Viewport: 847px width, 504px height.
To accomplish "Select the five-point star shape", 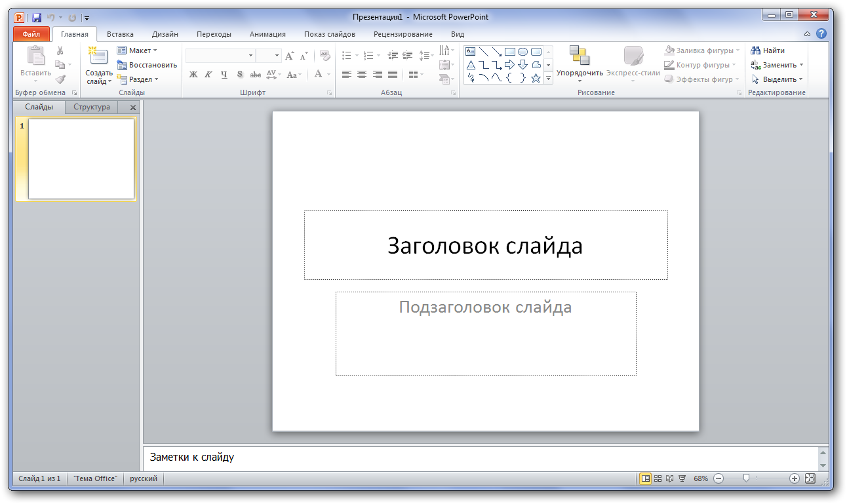I will click(x=536, y=78).
